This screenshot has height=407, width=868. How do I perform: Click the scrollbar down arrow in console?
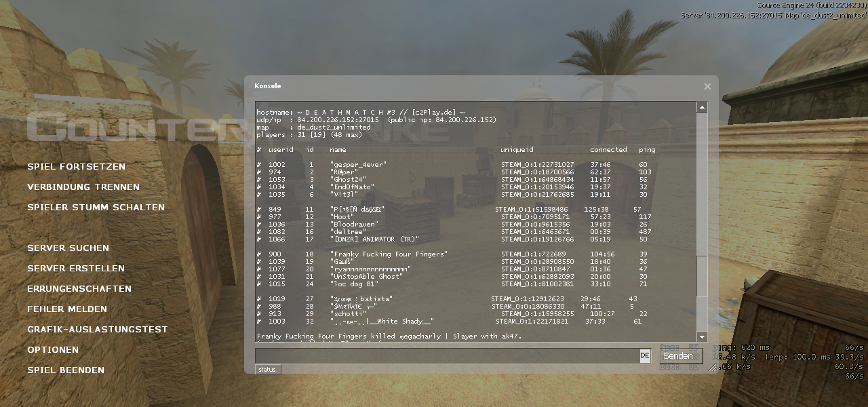coord(702,336)
